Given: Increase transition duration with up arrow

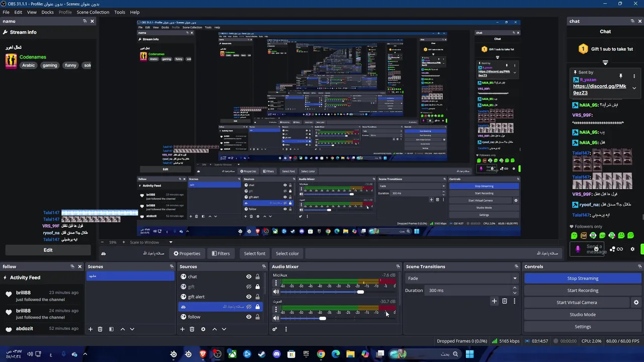Looking at the screenshot, I should coord(514,288).
